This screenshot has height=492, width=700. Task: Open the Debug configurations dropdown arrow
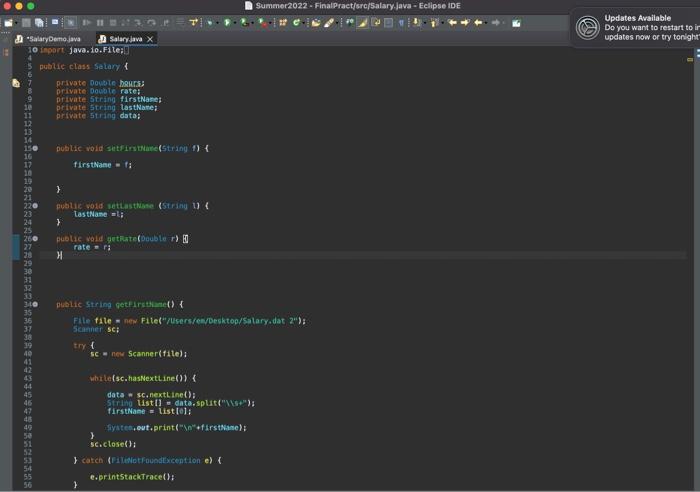(x=217, y=23)
